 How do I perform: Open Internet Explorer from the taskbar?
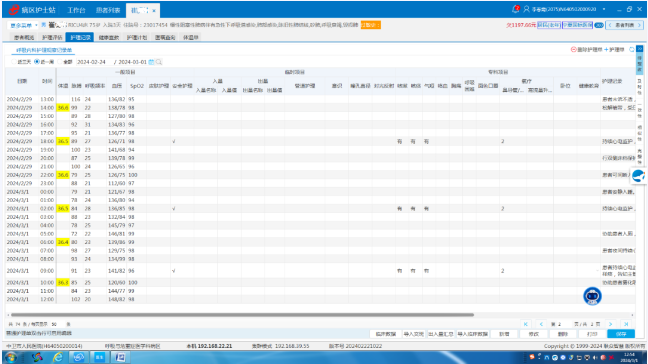coord(57,357)
